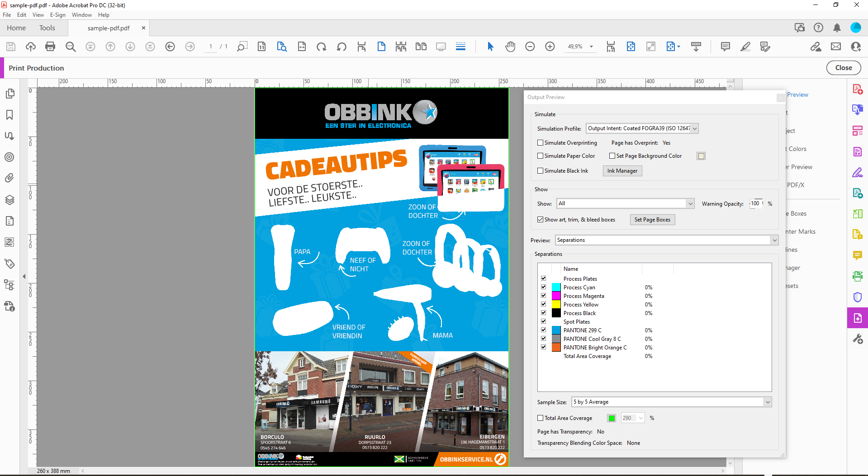This screenshot has height=476, width=868.
Task: Click the green Total Area Coverage color swatch
Action: tap(611, 418)
